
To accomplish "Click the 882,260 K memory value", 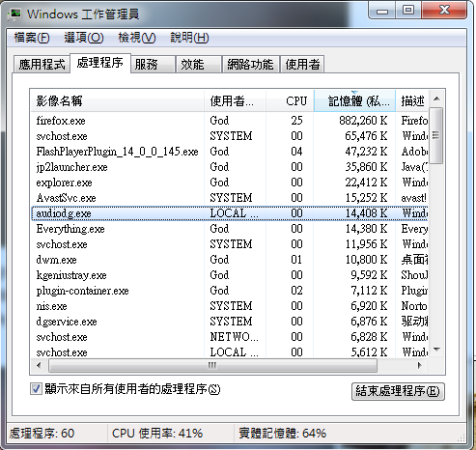I will [363, 121].
